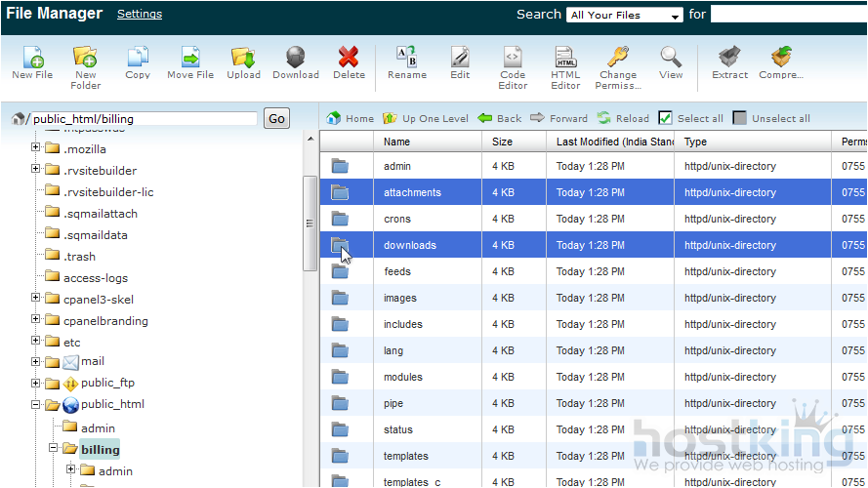
Task: Click the Upload toolbar icon
Action: (243, 58)
